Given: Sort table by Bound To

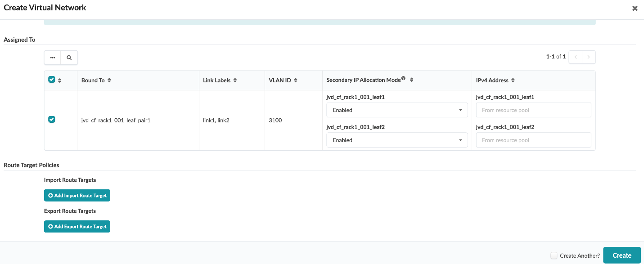Looking at the screenshot, I should [x=109, y=81].
